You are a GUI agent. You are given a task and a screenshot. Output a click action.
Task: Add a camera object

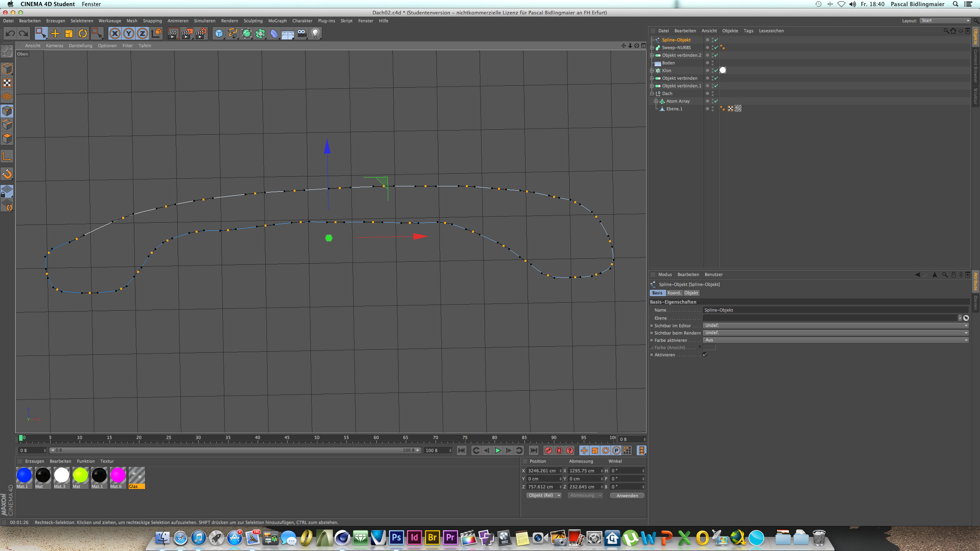point(302,34)
